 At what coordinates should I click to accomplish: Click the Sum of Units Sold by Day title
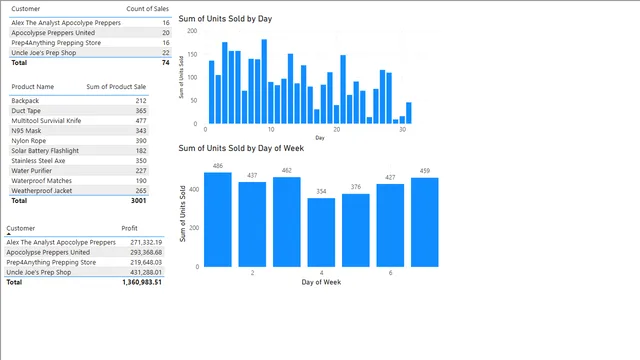tap(225, 19)
